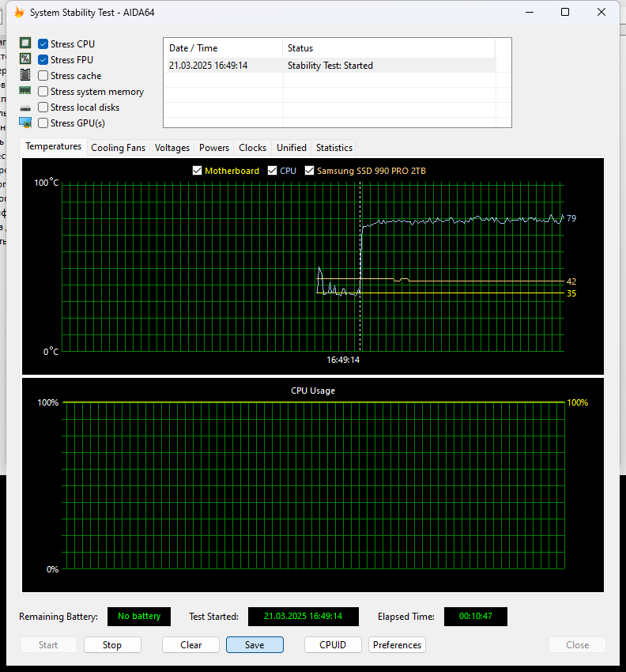Click the 16:49:14 marker on temperature graph
Screen dimensions: 626x672
click(x=343, y=360)
